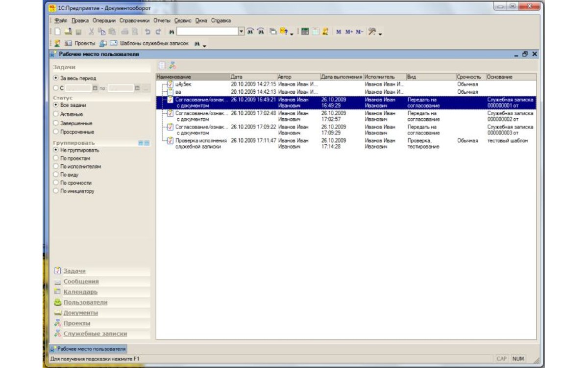This screenshot has width=588, height=368.
Task: Go to the 'Календарь' section link
Action: (80, 292)
